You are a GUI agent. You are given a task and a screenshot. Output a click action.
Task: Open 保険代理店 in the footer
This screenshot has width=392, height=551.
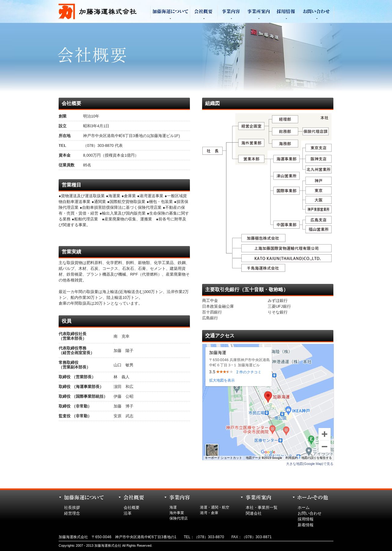pyautogui.click(x=179, y=518)
